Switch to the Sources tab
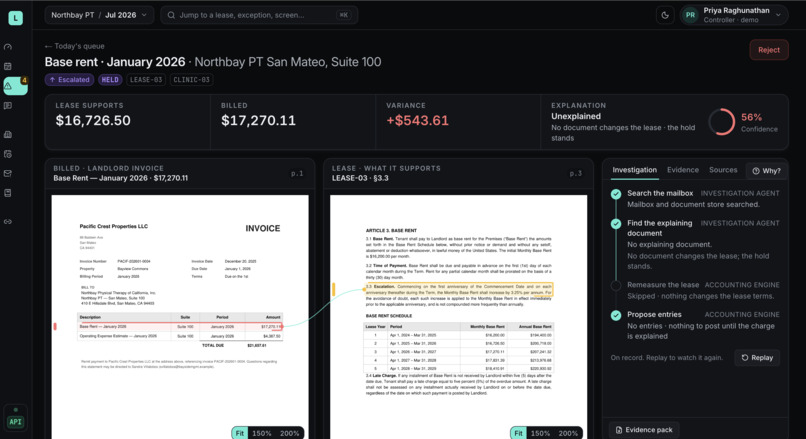 pos(723,170)
